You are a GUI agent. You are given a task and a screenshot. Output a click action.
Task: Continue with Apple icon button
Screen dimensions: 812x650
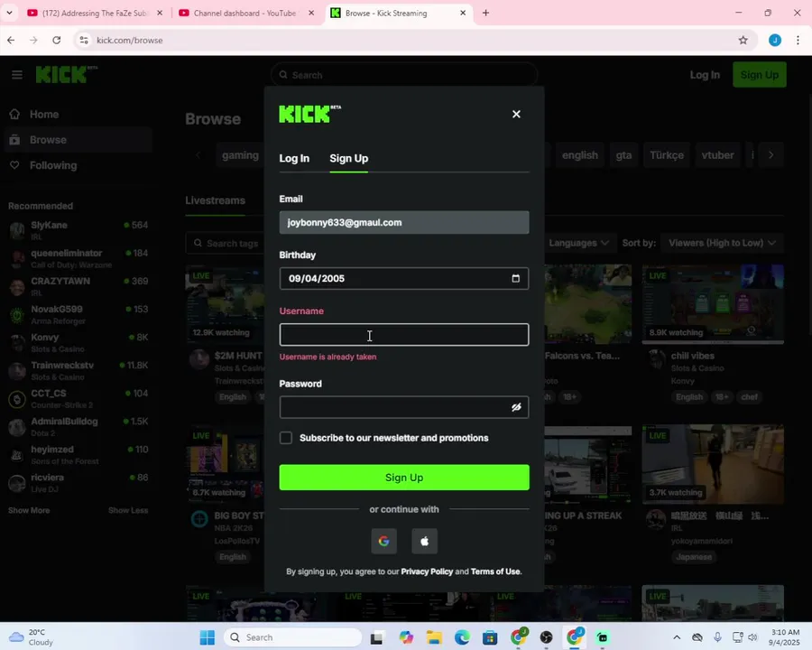click(425, 541)
